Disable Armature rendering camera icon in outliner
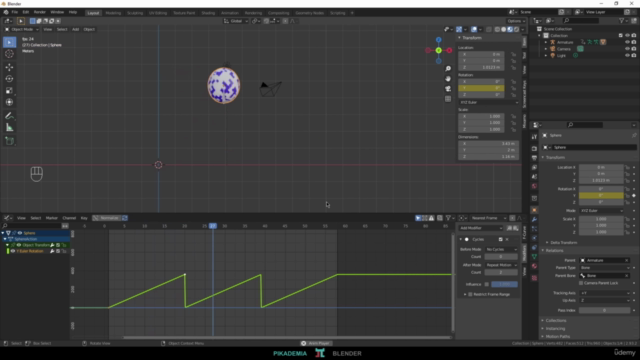The height and width of the screenshot is (360, 640). (x=634, y=42)
